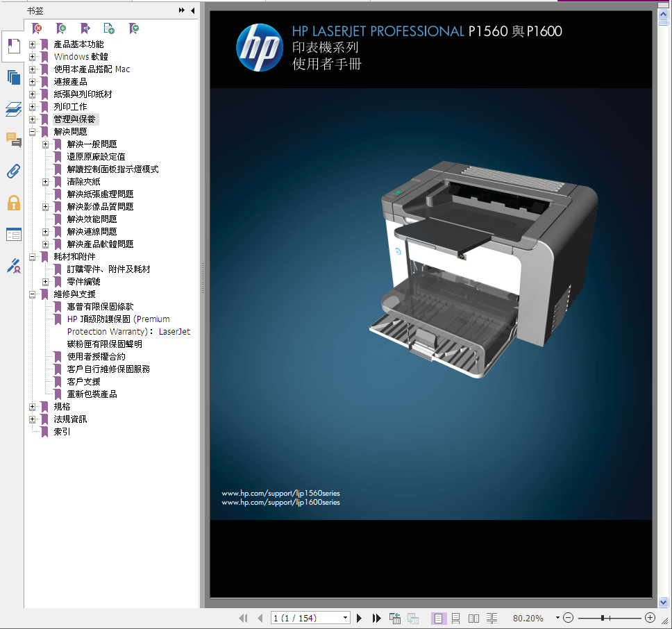Open the 客戶自行維修保固服務 bookmark

tap(108, 369)
